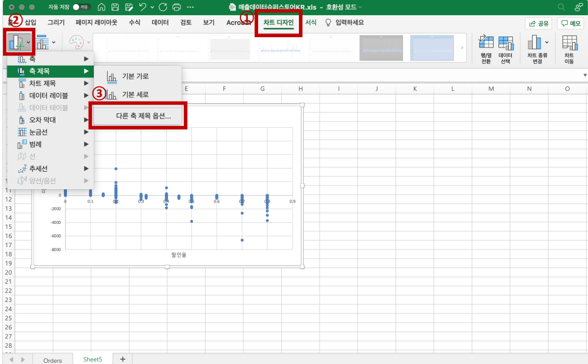Viewport: 588px width, 364px height.
Task: Click the more options ellipsis in title bar
Action: [x=191, y=7]
